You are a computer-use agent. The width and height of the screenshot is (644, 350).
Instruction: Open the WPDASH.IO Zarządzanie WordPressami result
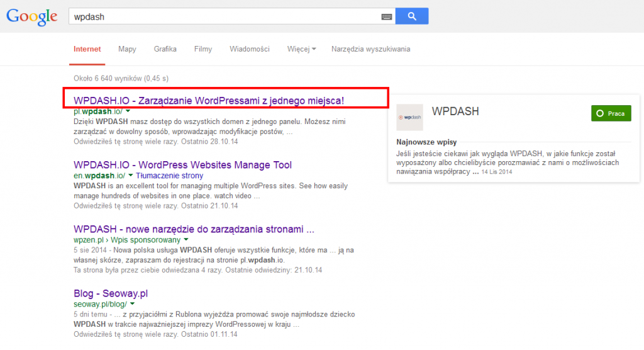pyautogui.click(x=209, y=100)
